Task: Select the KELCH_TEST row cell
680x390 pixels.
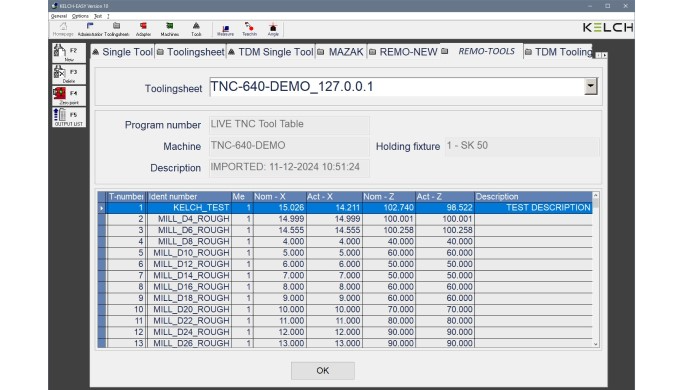Action: (189, 208)
